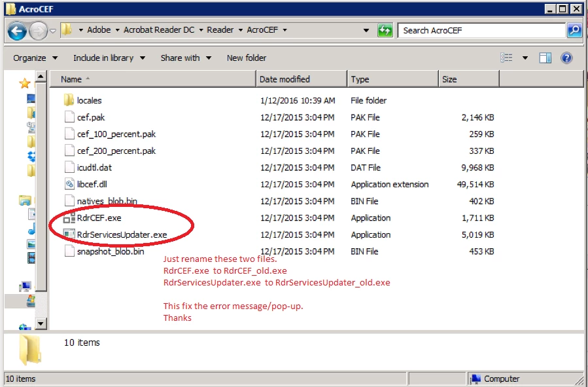Click the large folder icon in details pane
Image resolution: width=588 pixels, height=387 pixels.
(29, 350)
